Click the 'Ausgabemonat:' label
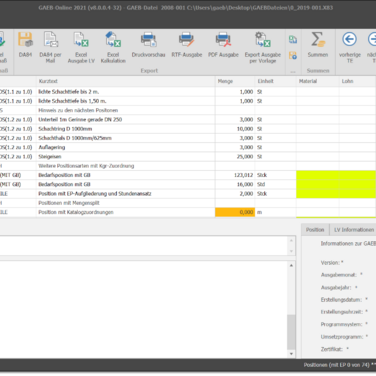The image size is (376, 376). [x=339, y=275]
